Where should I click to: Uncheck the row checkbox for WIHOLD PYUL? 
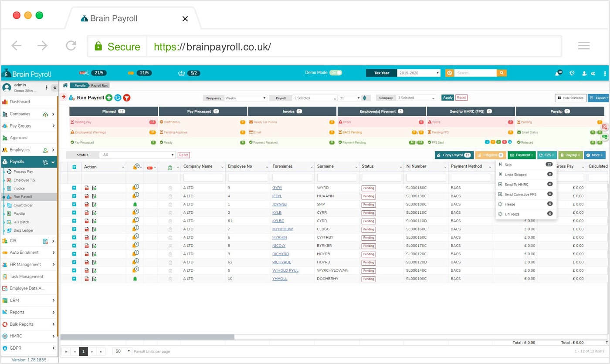74,270
